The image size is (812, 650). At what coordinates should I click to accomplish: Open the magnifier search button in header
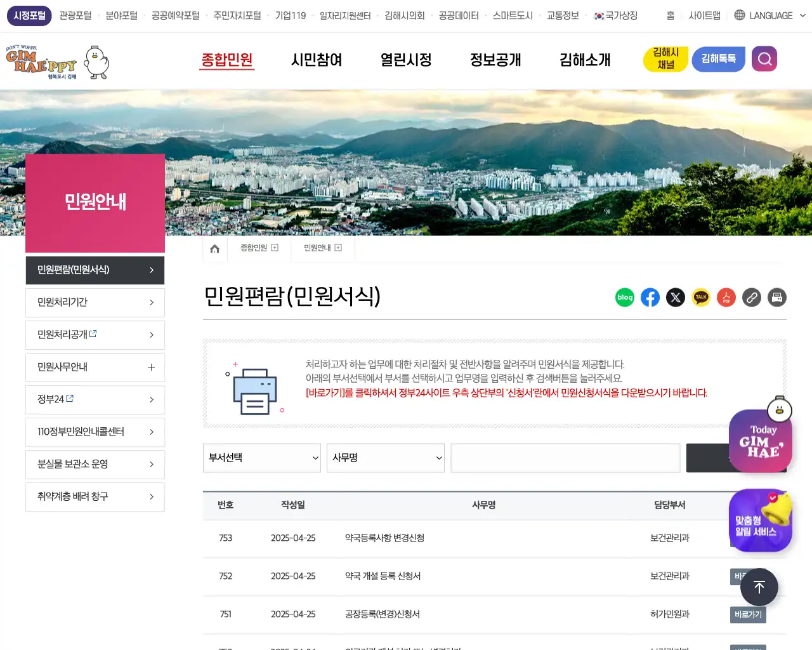point(764,59)
